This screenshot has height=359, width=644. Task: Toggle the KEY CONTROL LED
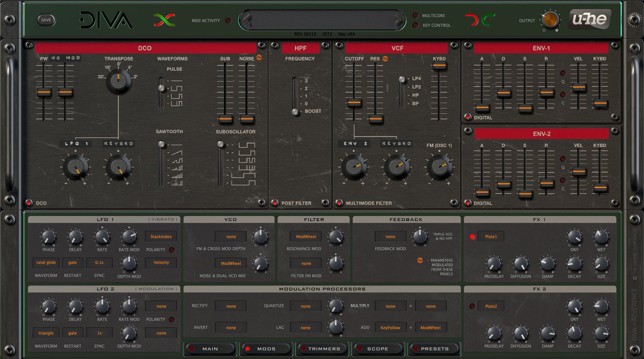click(415, 25)
